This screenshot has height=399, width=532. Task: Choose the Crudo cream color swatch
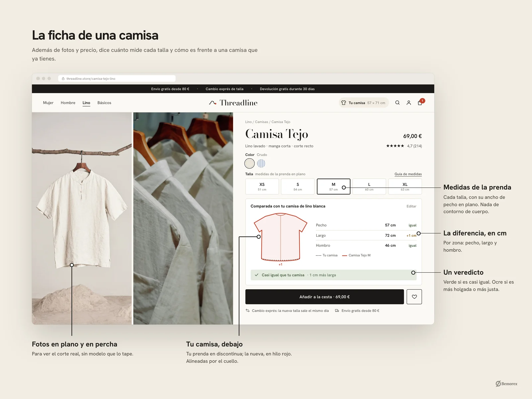coord(250,163)
